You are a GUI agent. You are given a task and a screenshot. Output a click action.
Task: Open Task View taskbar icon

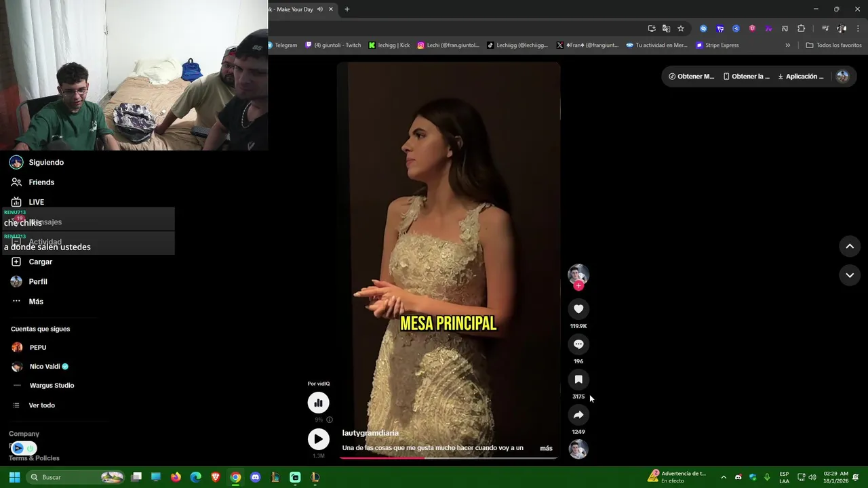136,477
